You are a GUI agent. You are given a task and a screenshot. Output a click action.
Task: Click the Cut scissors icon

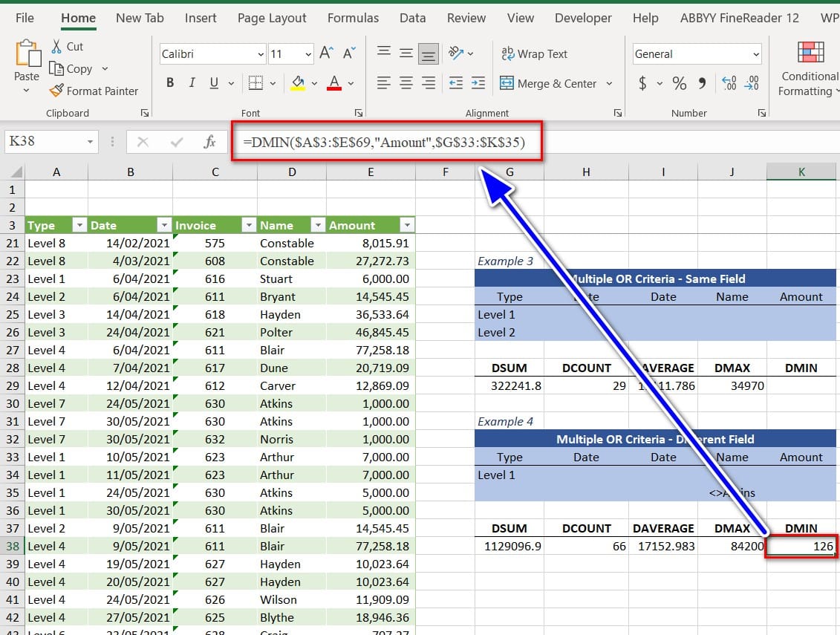click(x=56, y=46)
